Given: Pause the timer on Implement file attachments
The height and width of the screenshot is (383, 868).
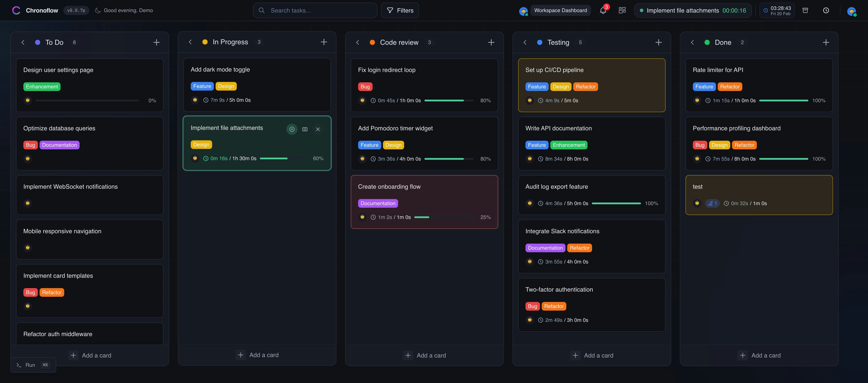Looking at the screenshot, I should (x=291, y=129).
